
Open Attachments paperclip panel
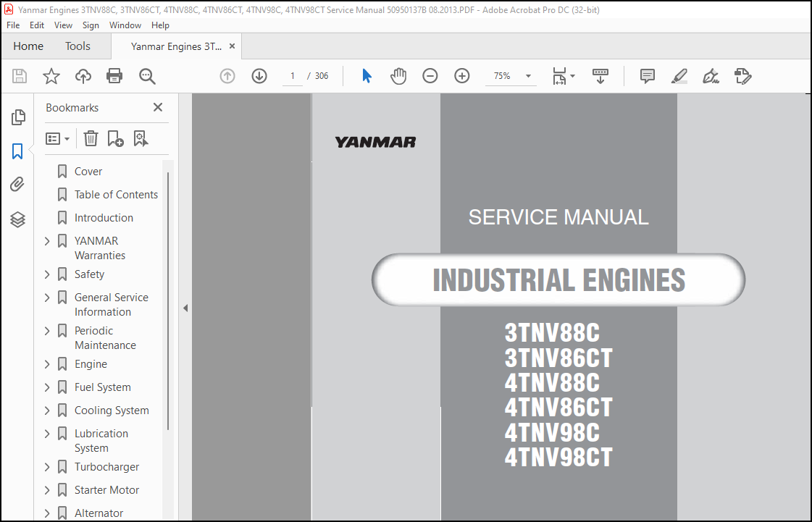click(17, 185)
